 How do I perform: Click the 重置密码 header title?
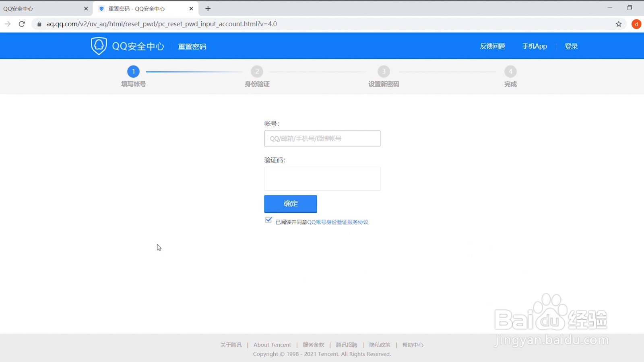pos(192,47)
